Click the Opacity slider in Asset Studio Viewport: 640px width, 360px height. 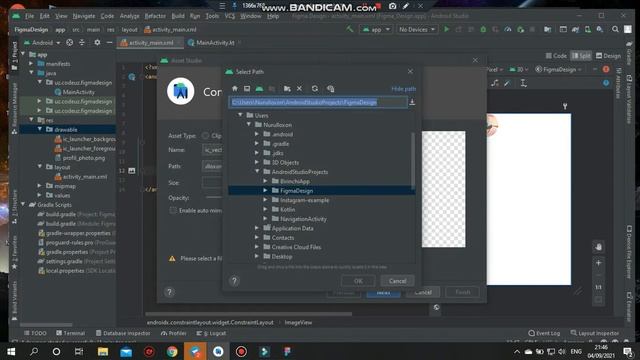pos(213,198)
